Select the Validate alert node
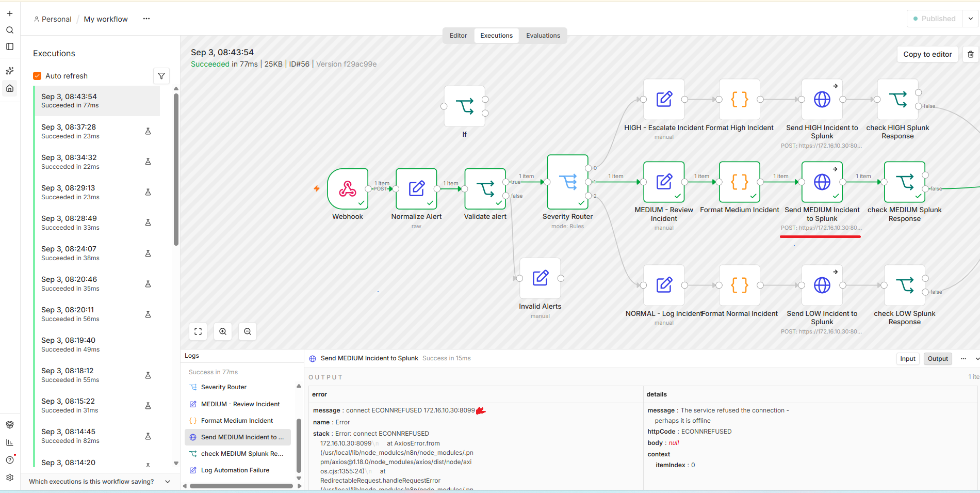 pos(485,188)
